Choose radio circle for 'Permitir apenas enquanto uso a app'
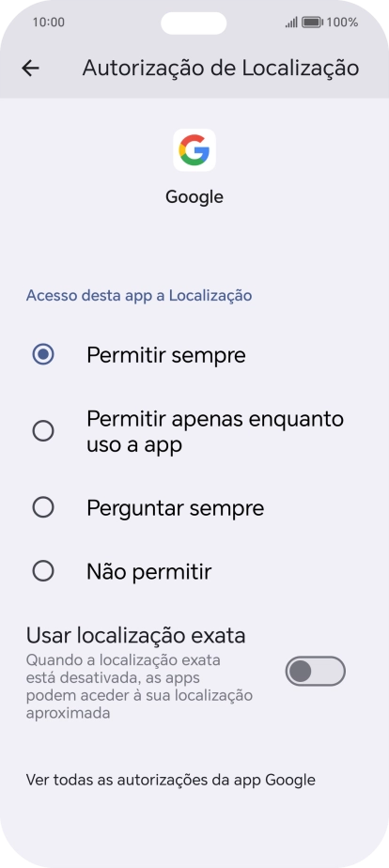This screenshot has height=868, width=389. (x=43, y=430)
